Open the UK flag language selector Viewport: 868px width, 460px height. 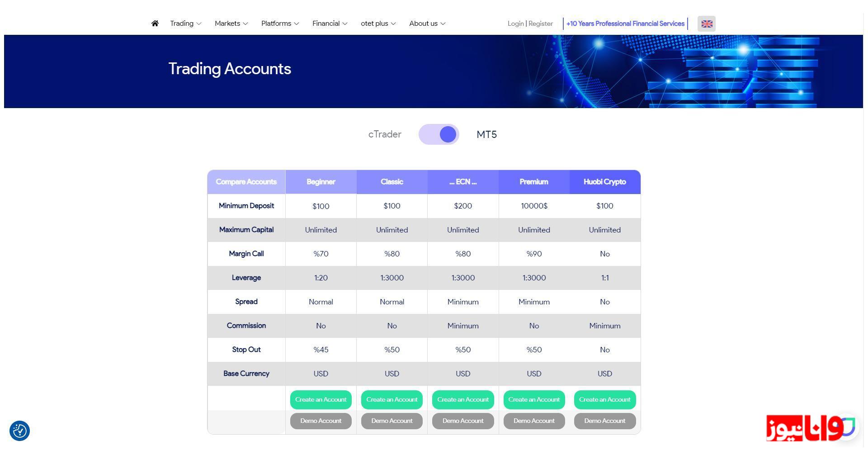coord(707,24)
